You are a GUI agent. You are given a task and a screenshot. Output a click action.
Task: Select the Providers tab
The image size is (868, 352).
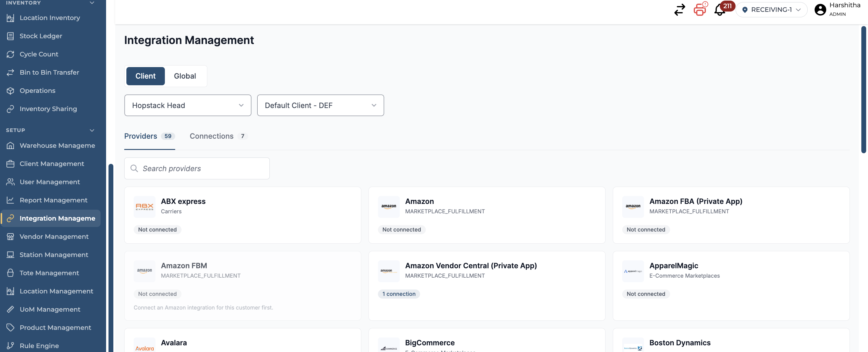(149, 136)
